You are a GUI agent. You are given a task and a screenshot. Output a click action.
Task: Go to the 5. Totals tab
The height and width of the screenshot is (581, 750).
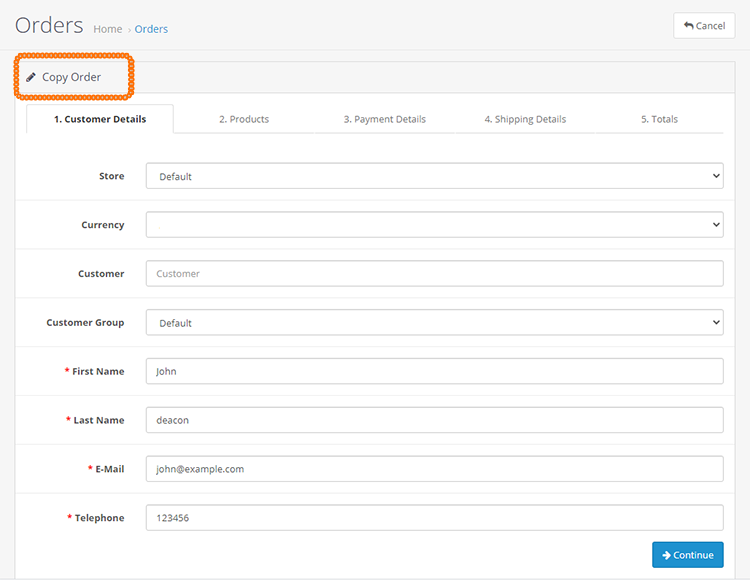(659, 119)
